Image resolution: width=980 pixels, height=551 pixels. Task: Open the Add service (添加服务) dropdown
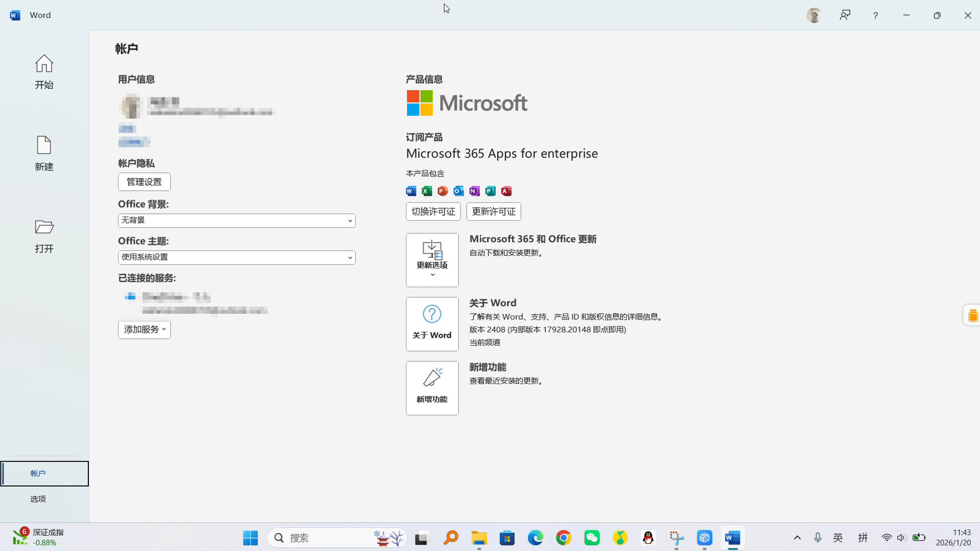point(144,330)
